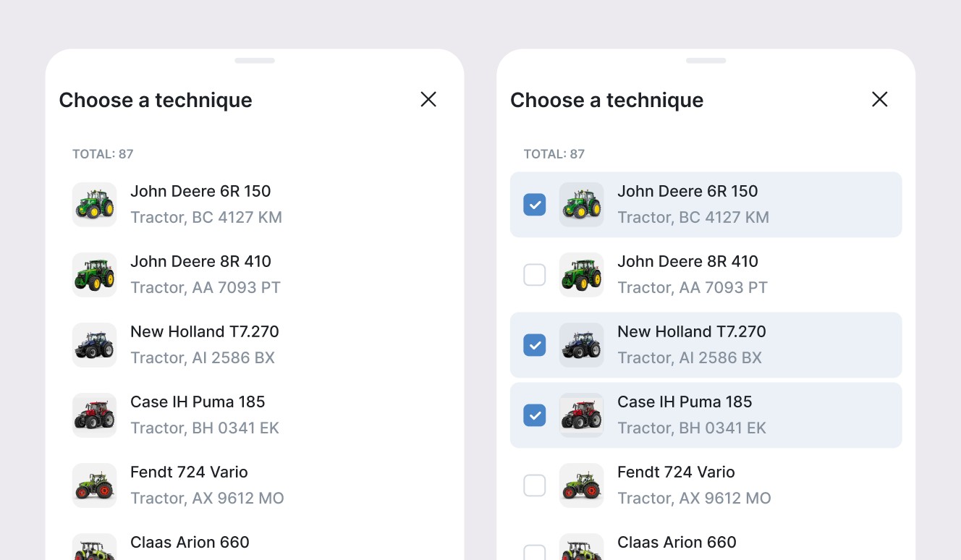Click Claas Arion 660 name in right list
This screenshot has height=560, width=961.
677,543
